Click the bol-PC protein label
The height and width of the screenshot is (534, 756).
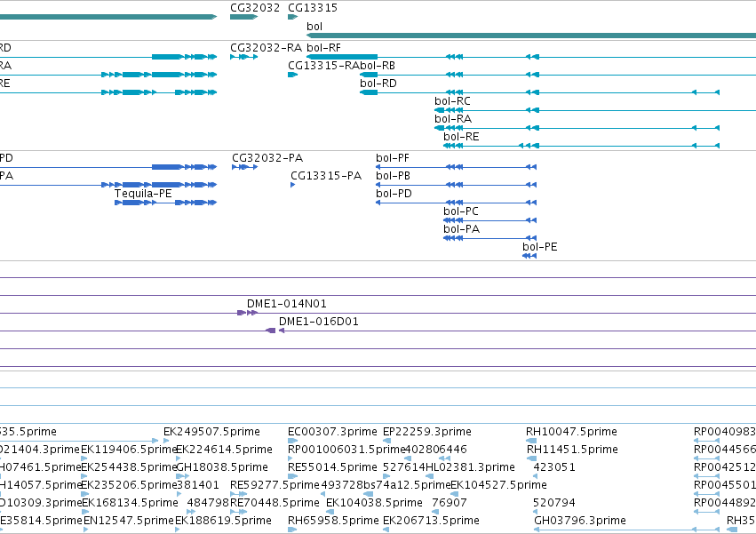[x=461, y=211]
